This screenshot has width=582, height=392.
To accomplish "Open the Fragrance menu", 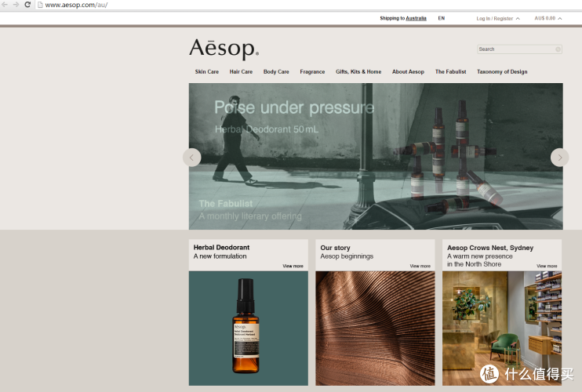I will click(x=312, y=71).
